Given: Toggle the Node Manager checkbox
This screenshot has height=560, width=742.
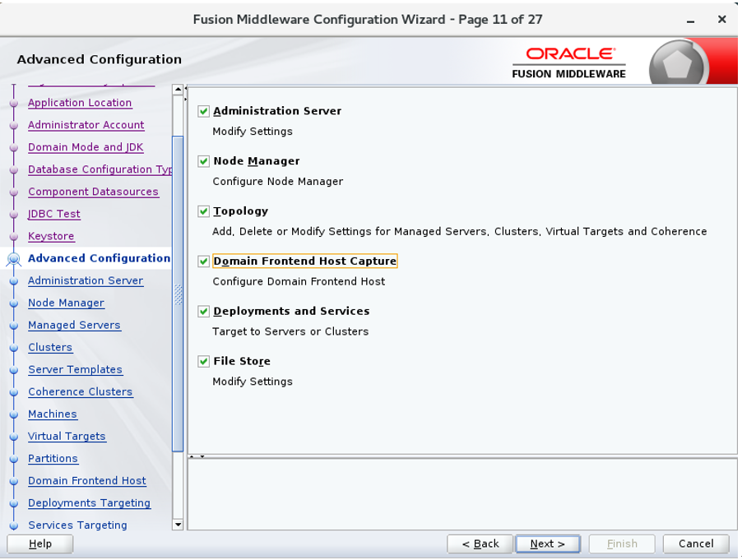Looking at the screenshot, I should click(x=203, y=161).
